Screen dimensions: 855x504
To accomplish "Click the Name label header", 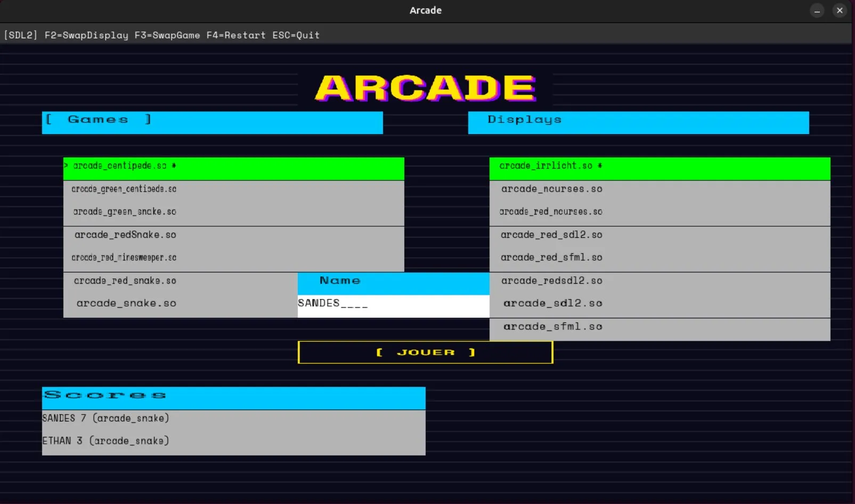I will [x=393, y=284].
